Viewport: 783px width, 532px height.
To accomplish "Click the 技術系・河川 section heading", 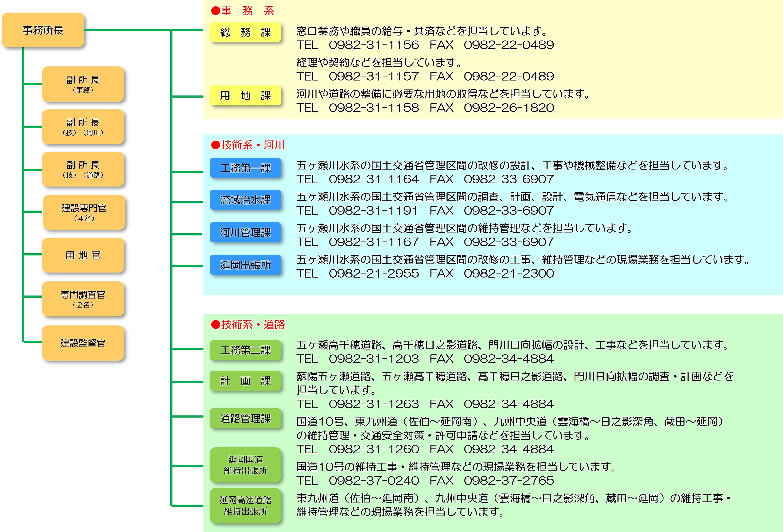I will (x=248, y=145).
